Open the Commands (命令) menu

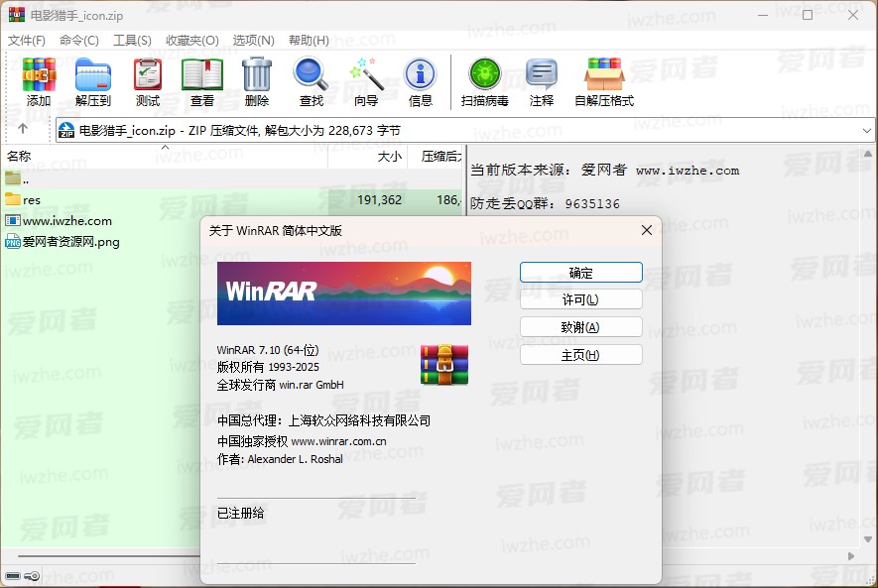tap(79, 41)
